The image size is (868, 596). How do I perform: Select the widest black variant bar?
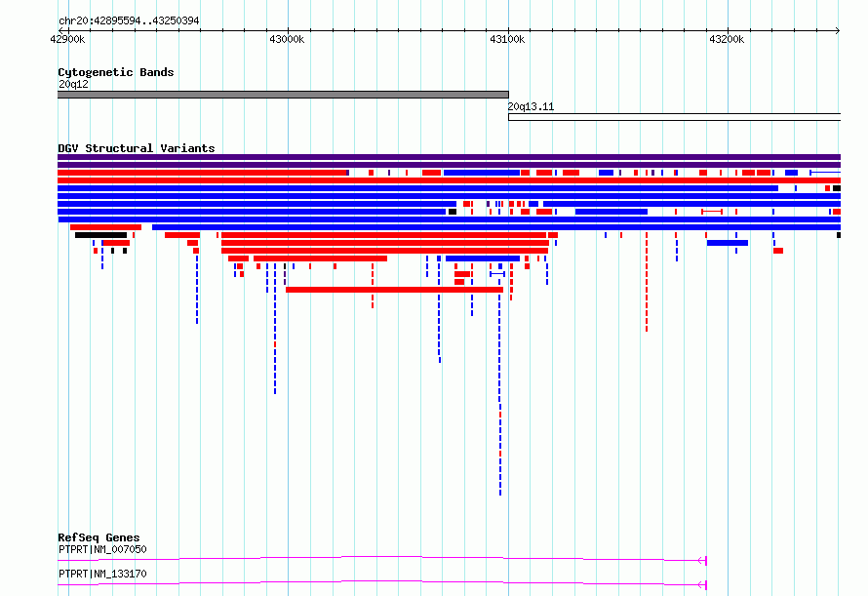[100, 235]
